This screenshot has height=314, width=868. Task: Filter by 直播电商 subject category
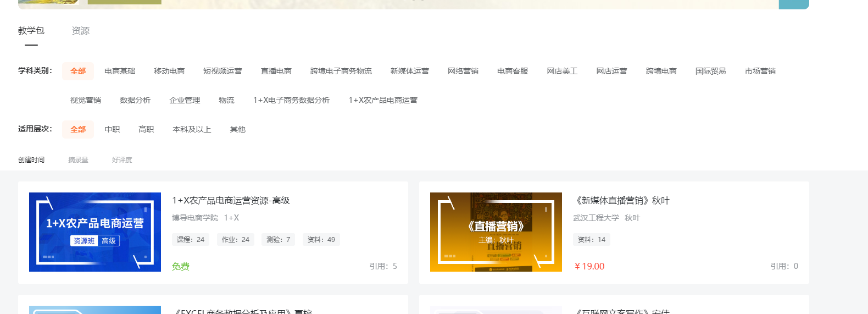[276, 71]
